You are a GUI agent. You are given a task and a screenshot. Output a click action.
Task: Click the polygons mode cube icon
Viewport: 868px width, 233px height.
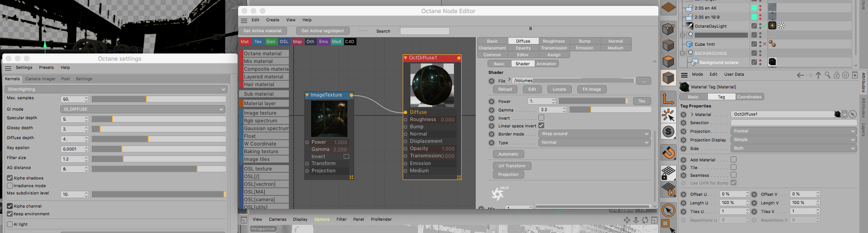[668, 61]
